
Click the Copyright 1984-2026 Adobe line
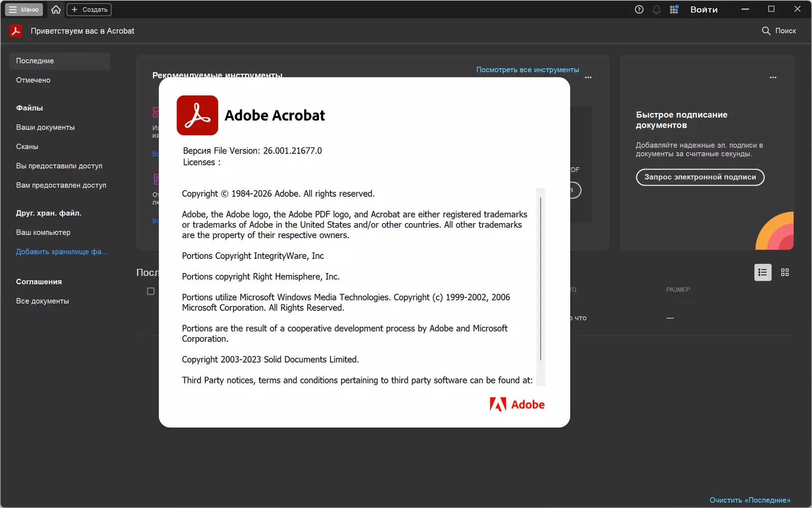point(278,194)
